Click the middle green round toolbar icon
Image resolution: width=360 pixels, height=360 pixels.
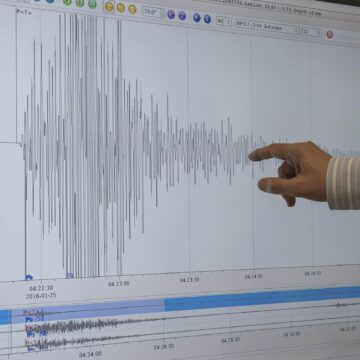pos(80,3)
